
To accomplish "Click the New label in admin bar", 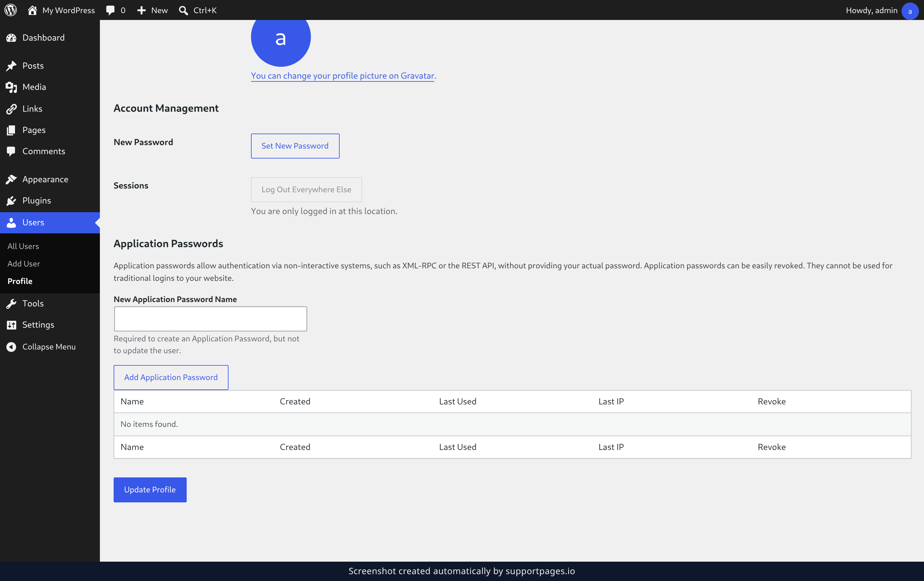I will point(159,10).
